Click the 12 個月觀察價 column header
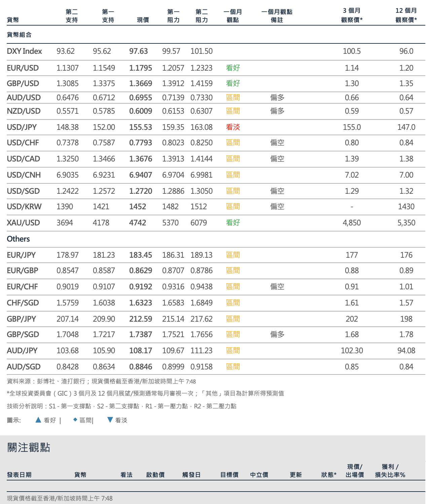The width and height of the screenshot is (426, 504). (406, 15)
